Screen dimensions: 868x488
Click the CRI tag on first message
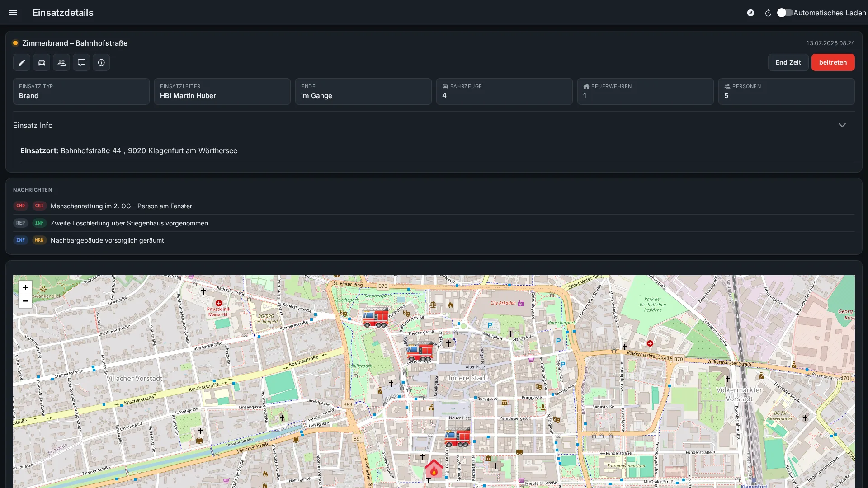39,206
